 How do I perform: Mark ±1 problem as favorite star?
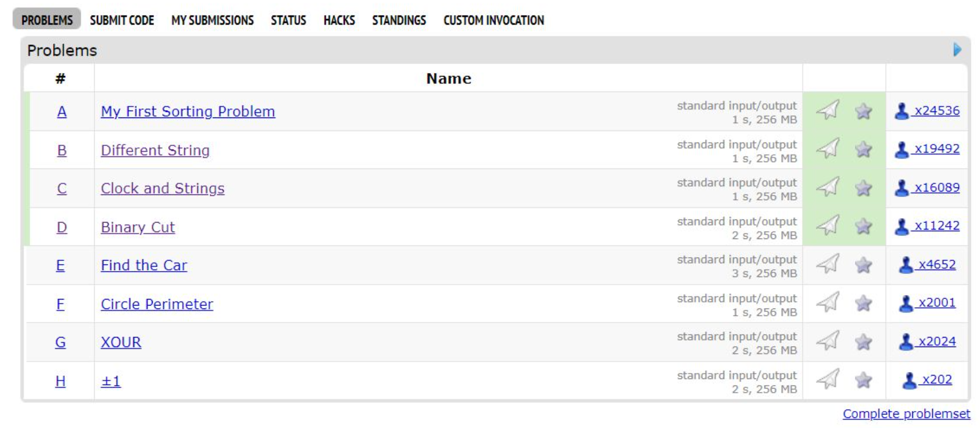(863, 380)
